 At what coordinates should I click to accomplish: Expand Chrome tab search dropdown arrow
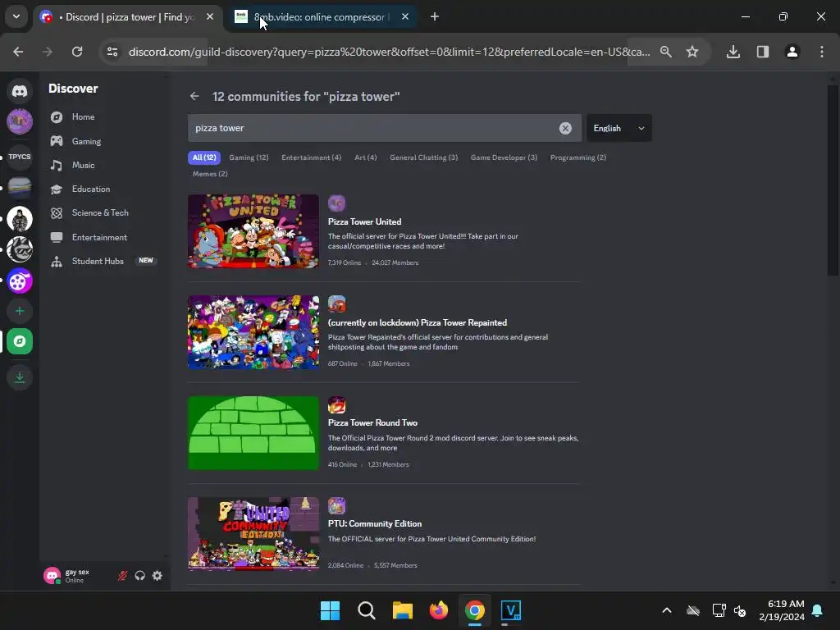tap(16, 16)
